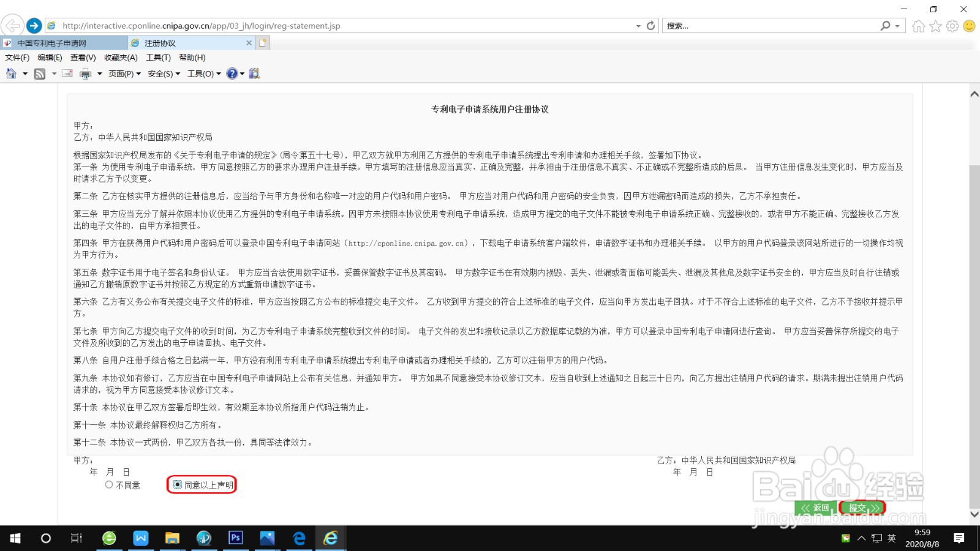
Task: Open the Read mail icon
Action: pos(67,73)
